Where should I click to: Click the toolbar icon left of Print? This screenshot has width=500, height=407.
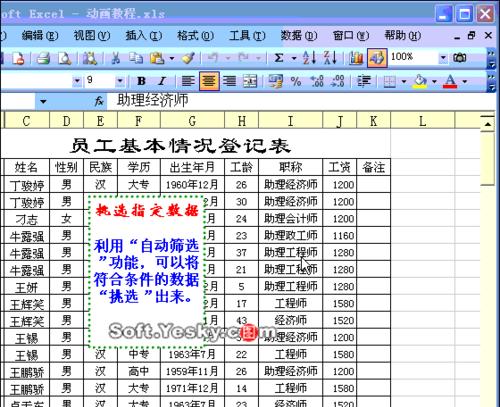click(x=18, y=58)
